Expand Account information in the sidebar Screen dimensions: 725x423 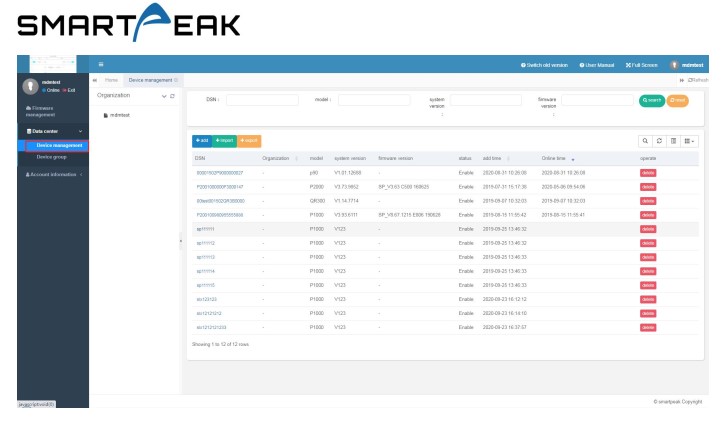pos(53,174)
